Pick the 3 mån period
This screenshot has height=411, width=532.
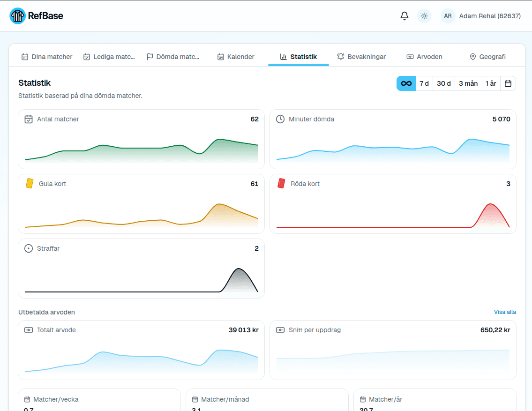[468, 83]
